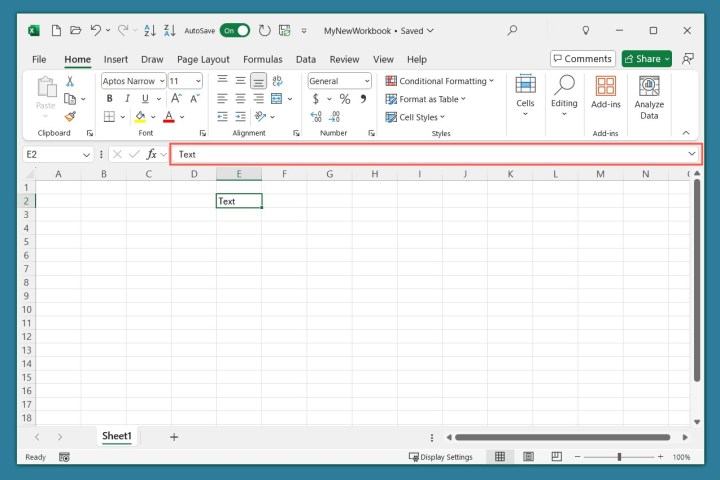This screenshot has width=720, height=480.
Task: Apply percent style with the % icon
Action: [345, 99]
